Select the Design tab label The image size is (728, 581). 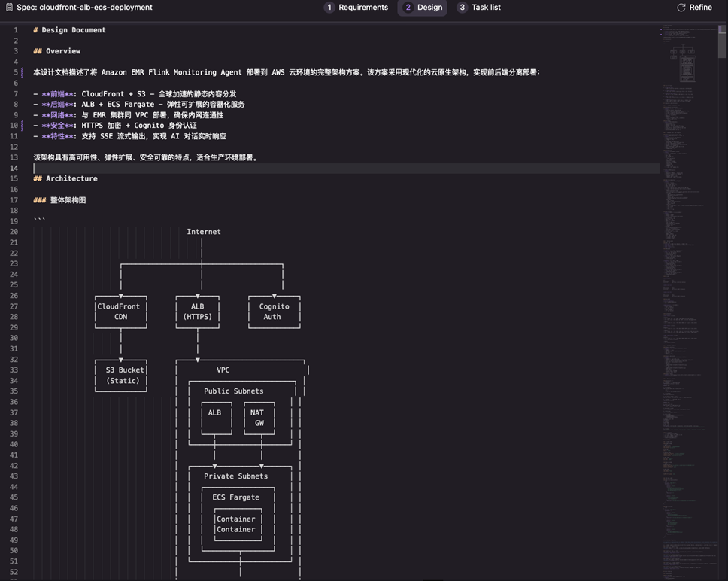point(430,8)
